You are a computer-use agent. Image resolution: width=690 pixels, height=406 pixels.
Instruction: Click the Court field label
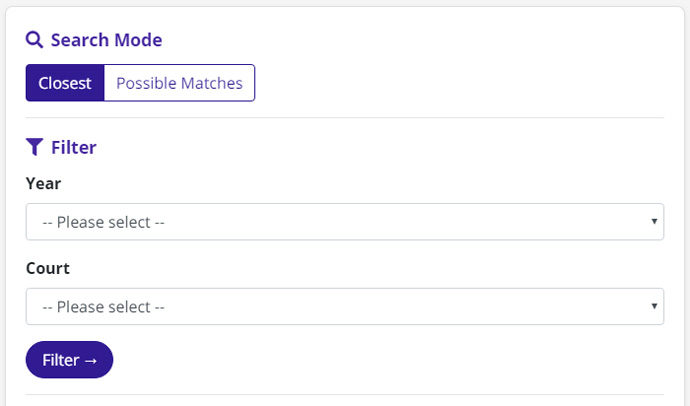pyautogui.click(x=48, y=268)
